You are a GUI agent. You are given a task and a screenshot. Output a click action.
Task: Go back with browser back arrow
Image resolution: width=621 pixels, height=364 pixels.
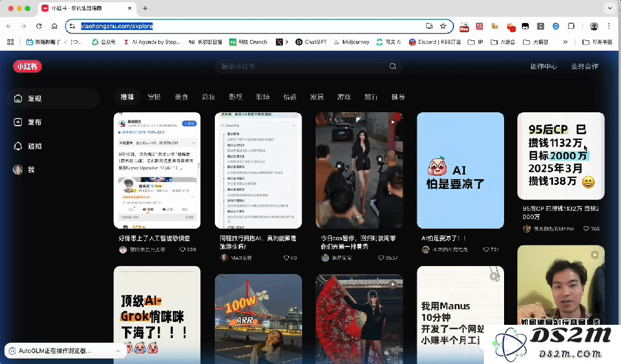pos(9,26)
